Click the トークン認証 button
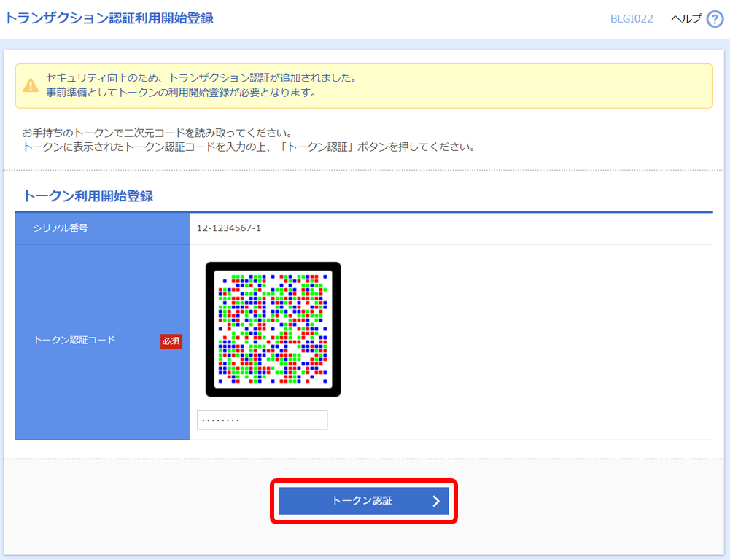Screen dimensions: 730x560 tap(364, 501)
